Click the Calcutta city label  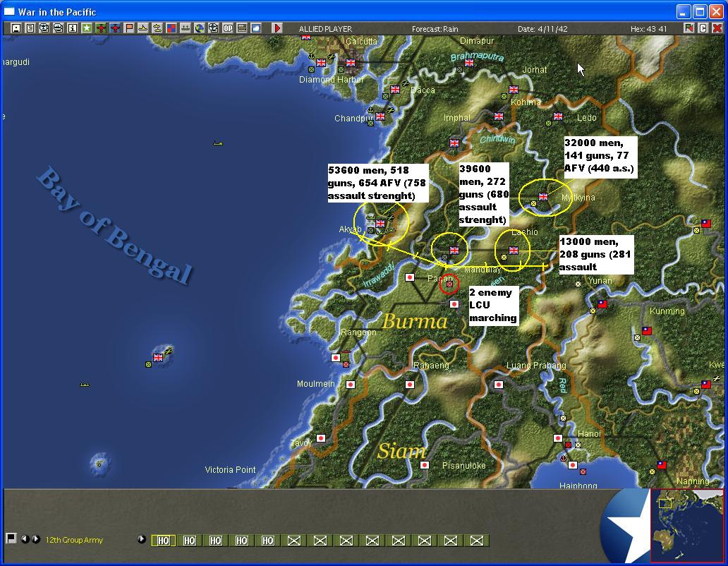pyautogui.click(x=362, y=41)
